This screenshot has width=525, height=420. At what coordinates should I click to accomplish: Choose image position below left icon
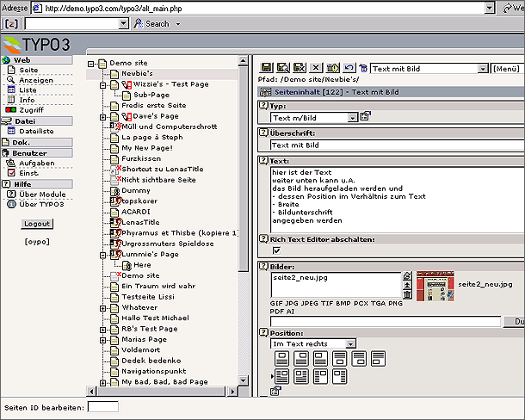(379, 359)
